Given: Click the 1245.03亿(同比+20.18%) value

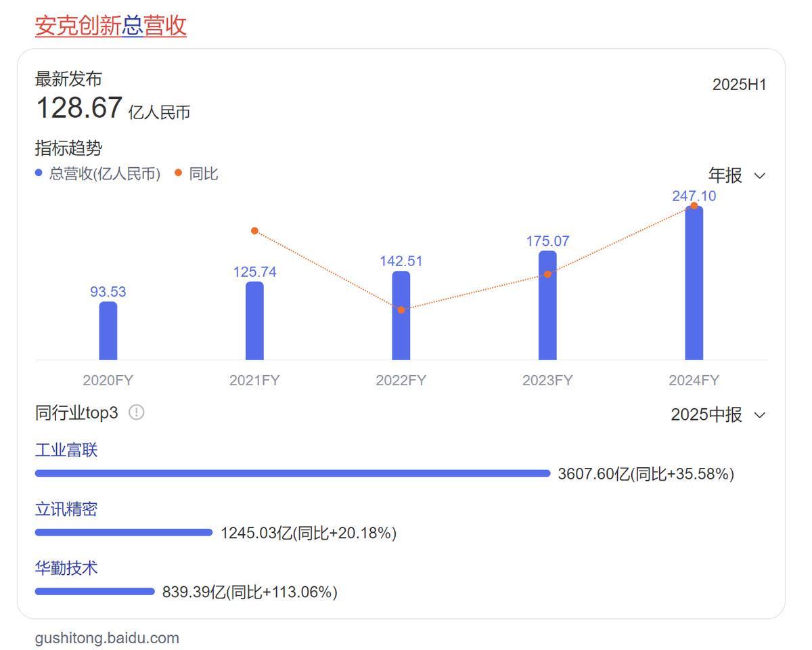Looking at the screenshot, I should click(309, 533).
